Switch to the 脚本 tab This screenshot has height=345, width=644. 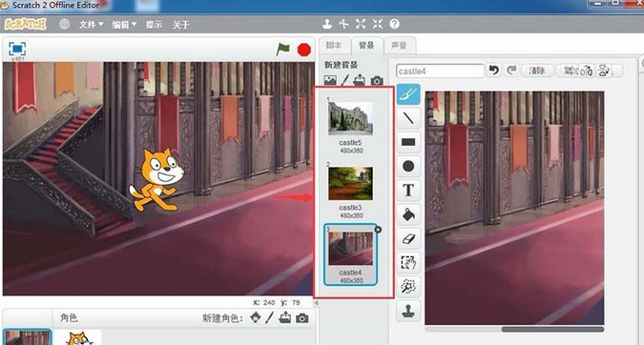pyautogui.click(x=334, y=46)
